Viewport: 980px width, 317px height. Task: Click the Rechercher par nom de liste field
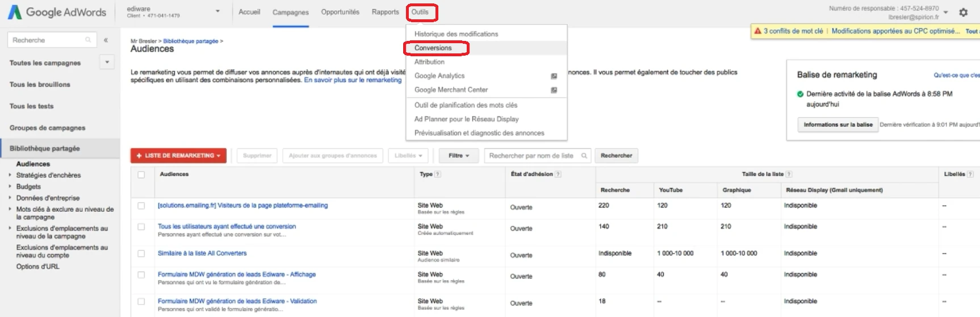coord(533,156)
